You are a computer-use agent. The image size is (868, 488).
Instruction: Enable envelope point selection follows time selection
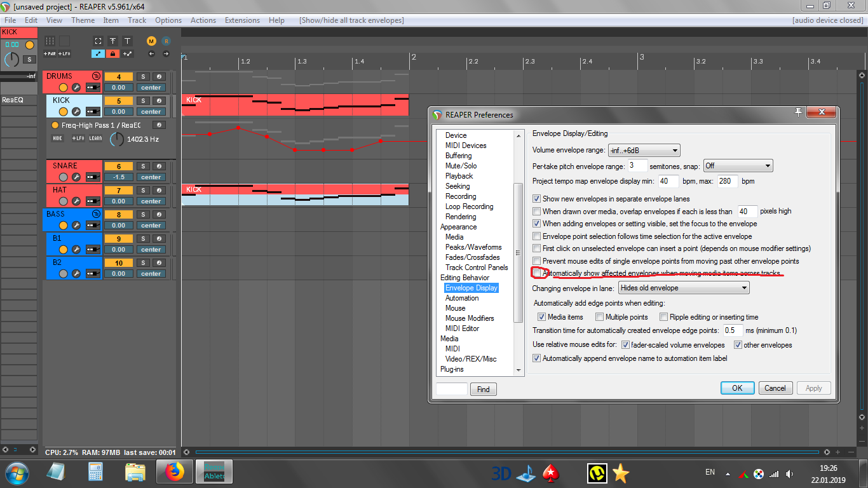tap(537, 236)
